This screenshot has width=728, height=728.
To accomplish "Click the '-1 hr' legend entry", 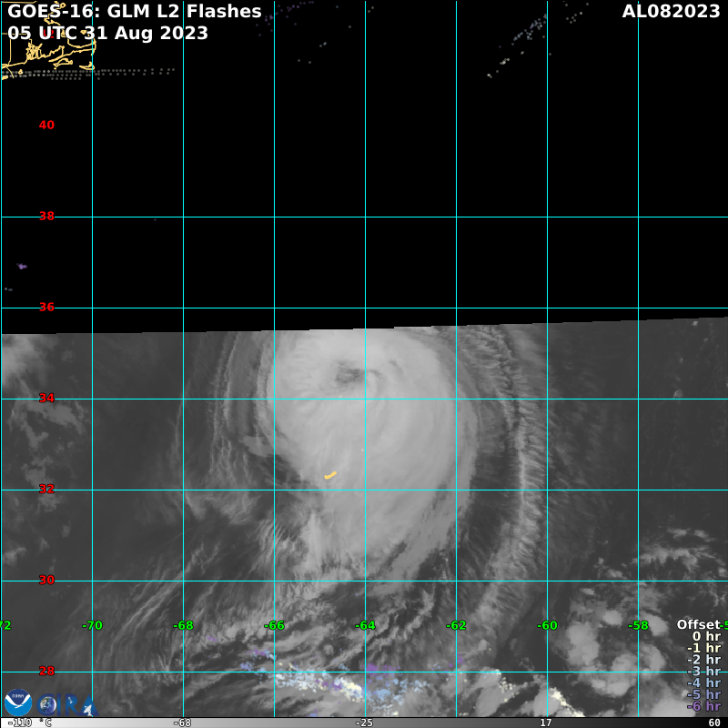I will [703, 648].
